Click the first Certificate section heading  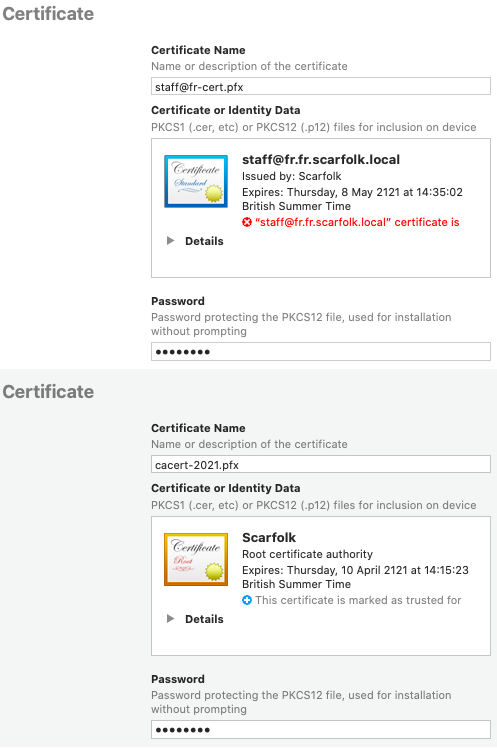(x=48, y=14)
